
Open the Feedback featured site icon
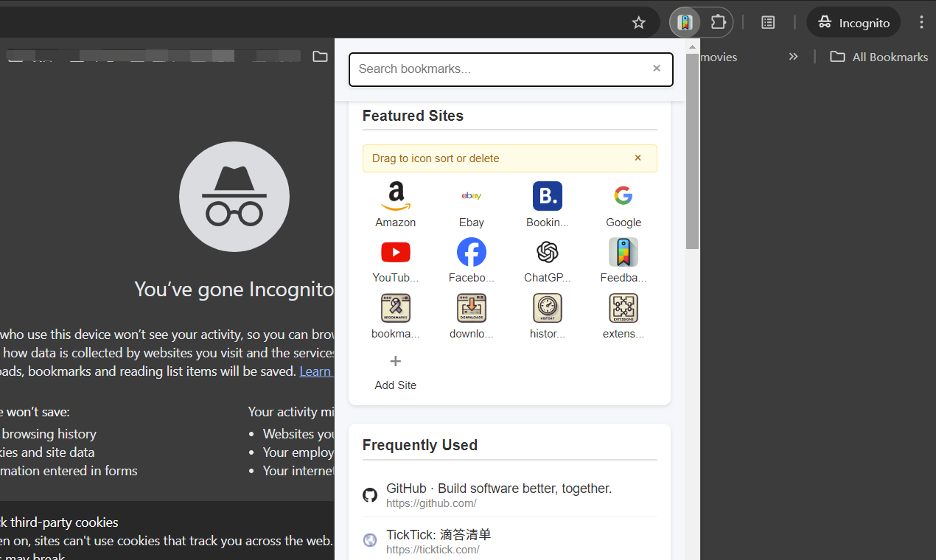tap(624, 252)
